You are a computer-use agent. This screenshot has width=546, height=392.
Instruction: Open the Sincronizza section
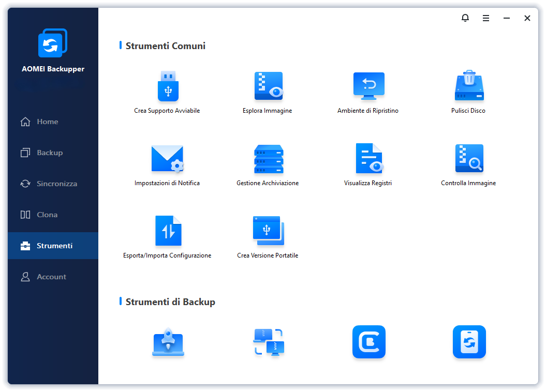coord(56,184)
